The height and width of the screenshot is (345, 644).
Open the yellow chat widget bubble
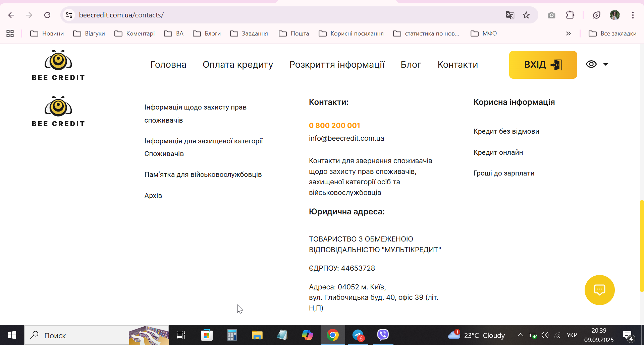point(599,290)
